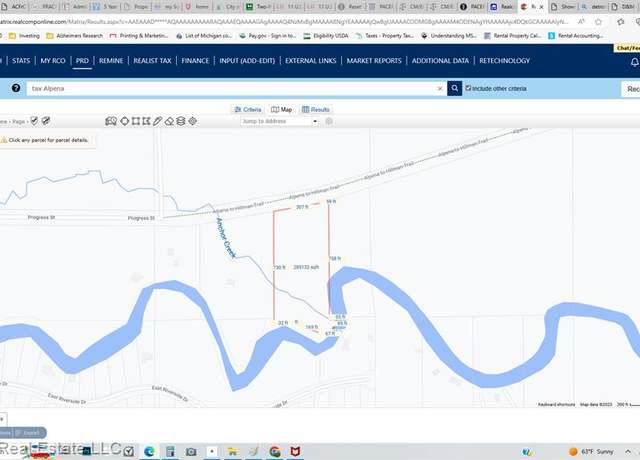The width and height of the screenshot is (640, 460).
Task: Open the List of Michigan co... bookmark
Action: (x=204, y=36)
